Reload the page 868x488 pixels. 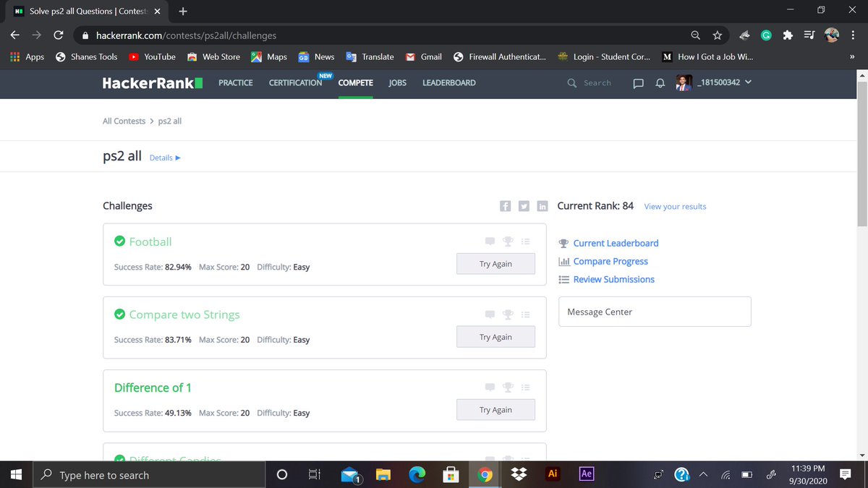pyautogui.click(x=59, y=35)
